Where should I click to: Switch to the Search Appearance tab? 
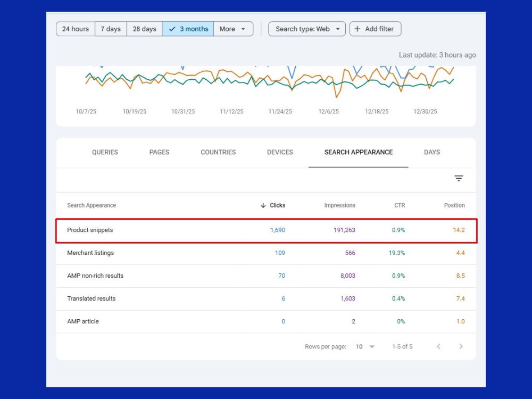pyautogui.click(x=358, y=152)
